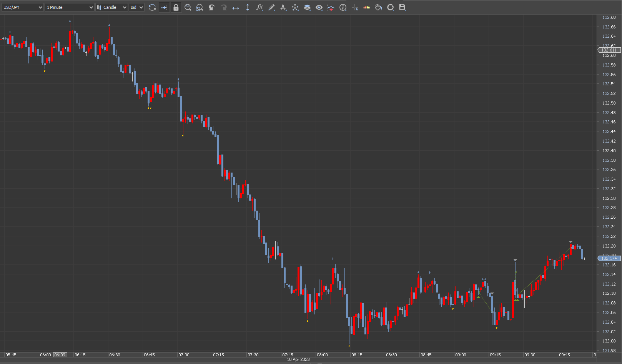Click the info circle button

point(343,7)
